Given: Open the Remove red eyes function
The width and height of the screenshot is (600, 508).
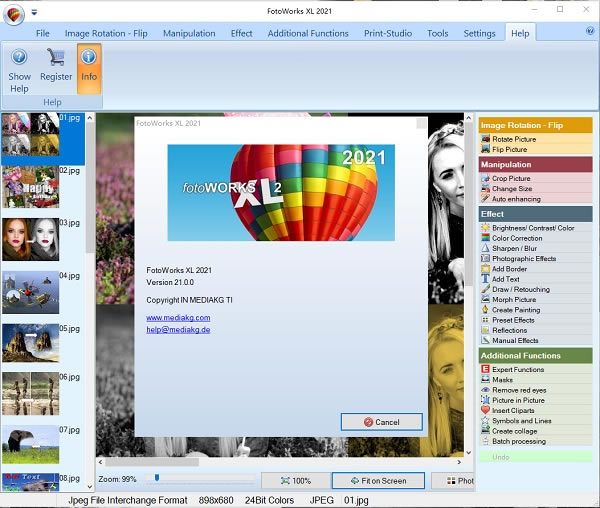Looking at the screenshot, I should pos(520,390).
